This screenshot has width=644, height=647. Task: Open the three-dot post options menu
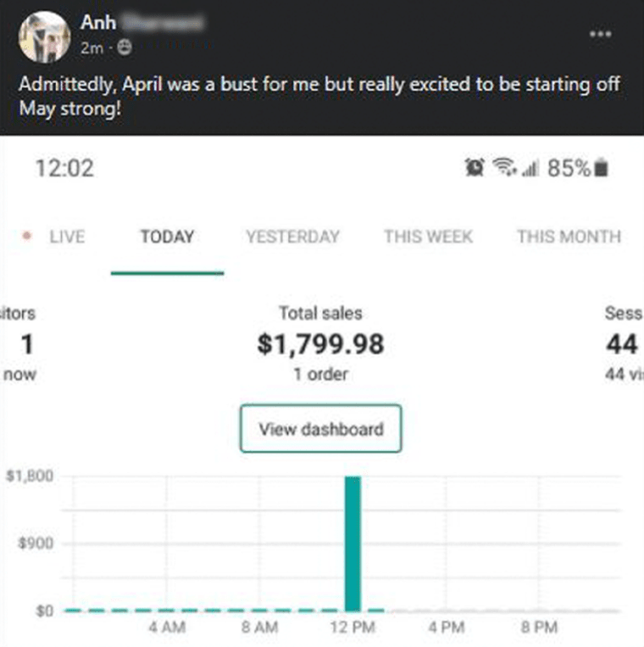click(x=600, y=34)
